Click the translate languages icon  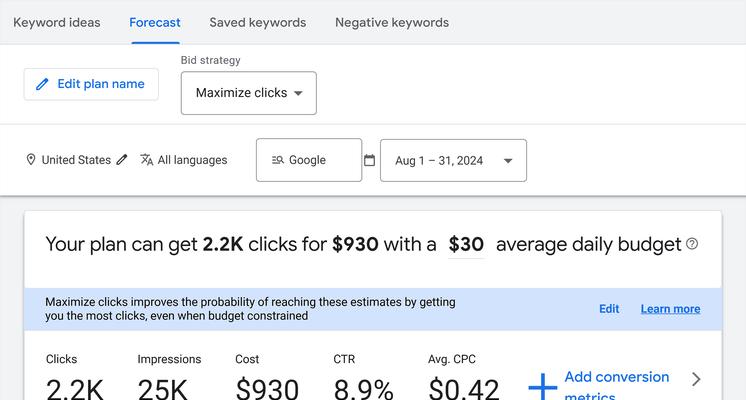[x=147, y=160]
